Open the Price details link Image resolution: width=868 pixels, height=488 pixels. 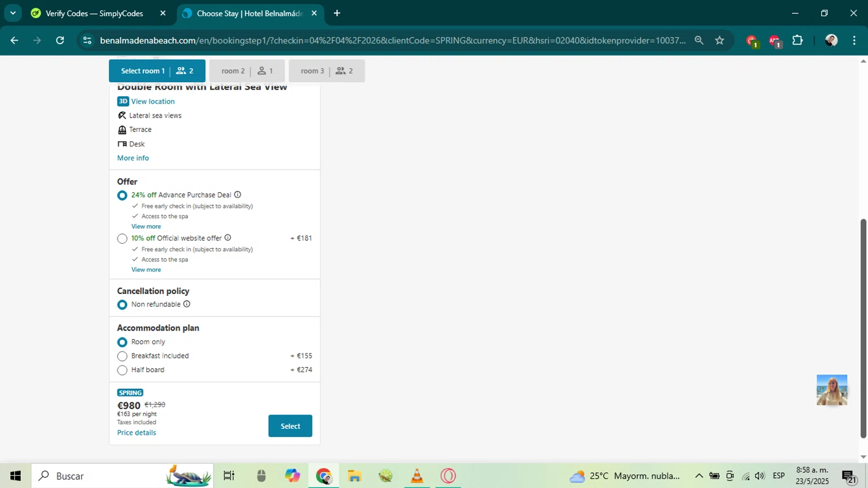tap(137, 432)
